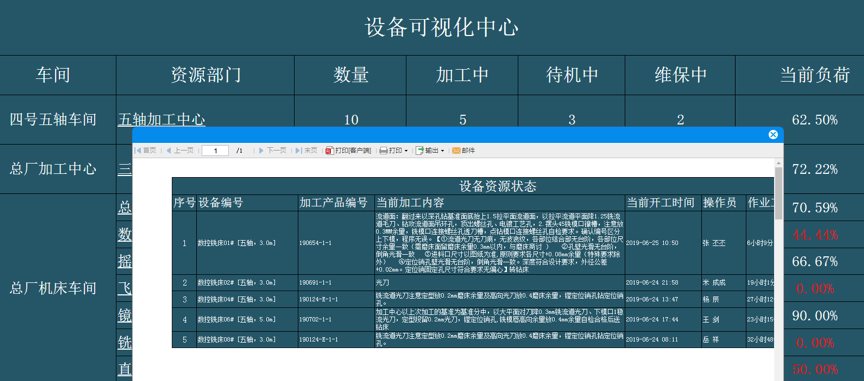
Task: Click the 70.59% load value
Action: pos(814,208)
